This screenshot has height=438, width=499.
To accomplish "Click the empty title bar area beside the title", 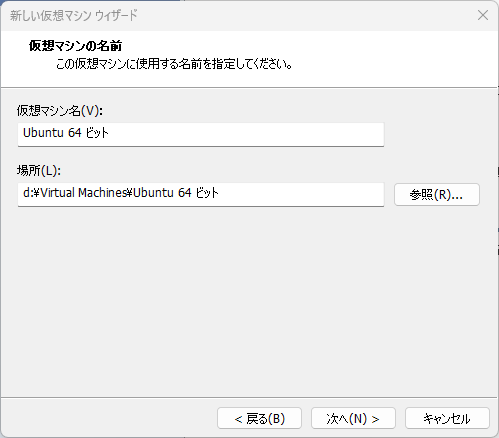I will (x=300, y=15).
